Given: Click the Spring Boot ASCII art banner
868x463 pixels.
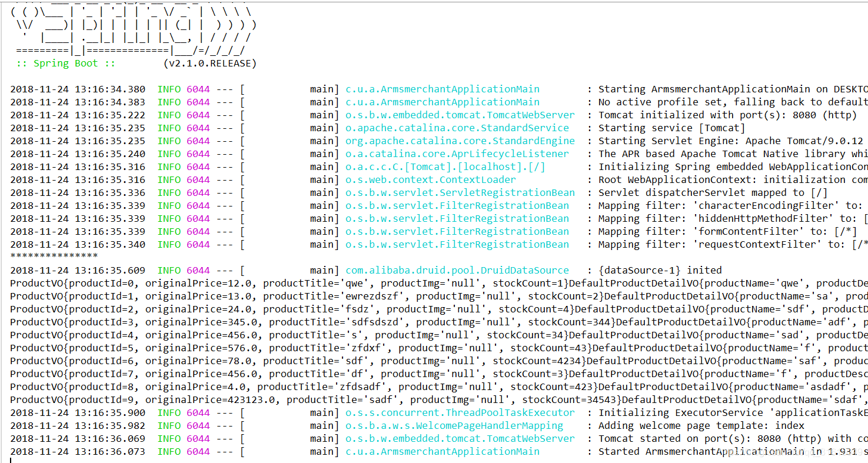Looking at the screenshot, I should pos(129,26).
